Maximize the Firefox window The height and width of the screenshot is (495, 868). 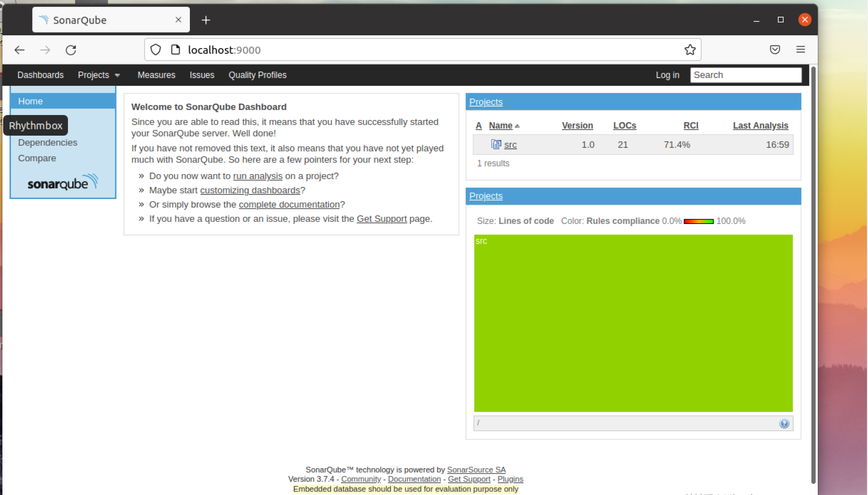coord(780,20)
